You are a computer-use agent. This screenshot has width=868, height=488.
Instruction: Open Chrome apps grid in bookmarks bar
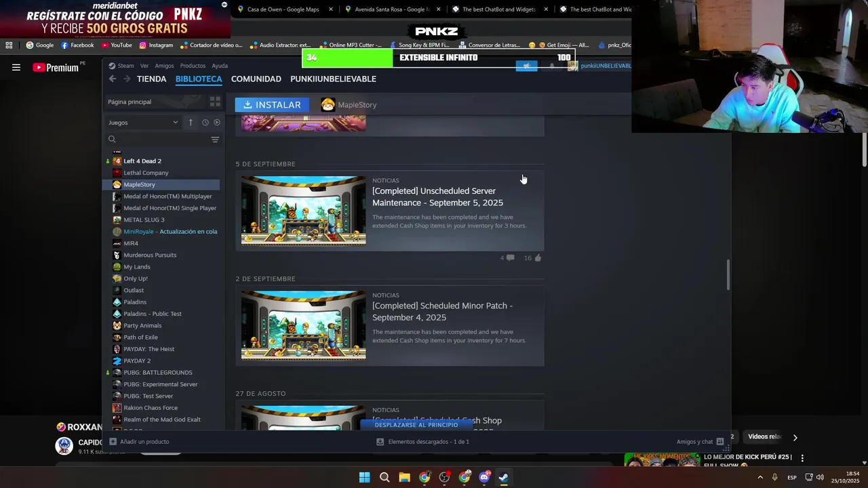[9, 45]
